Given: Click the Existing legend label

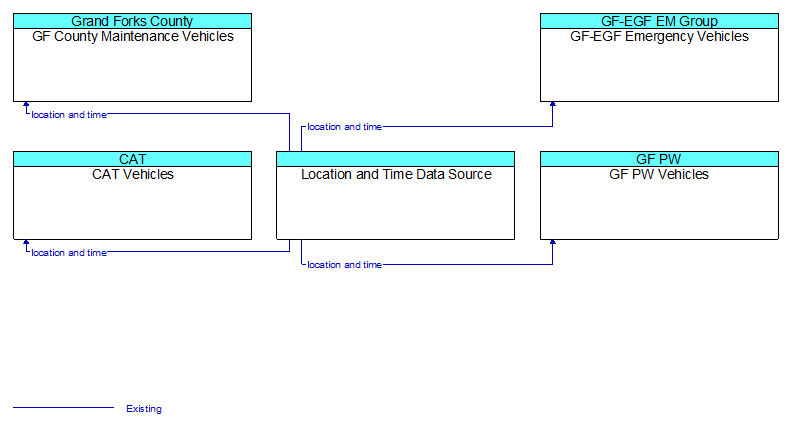Looking at the screenshot, I should 144,408.
